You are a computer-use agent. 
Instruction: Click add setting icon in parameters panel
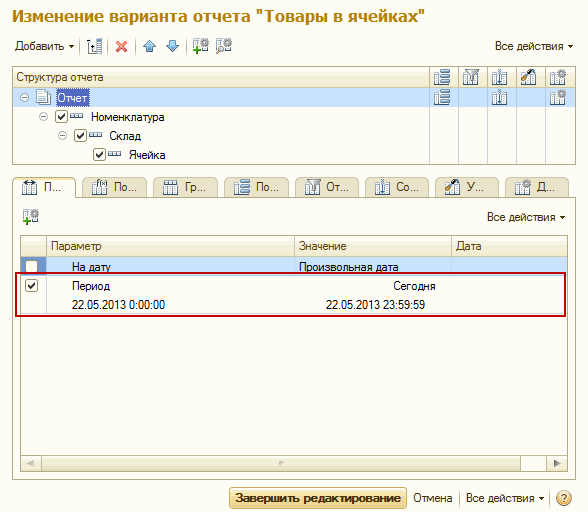coord(30,217)
